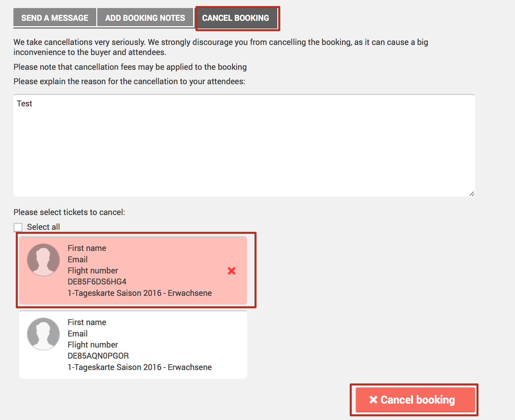The width and height of the screenshot is (515, 420).
Task: Open the Cancel Booking tab
Action: click(236, 18)
